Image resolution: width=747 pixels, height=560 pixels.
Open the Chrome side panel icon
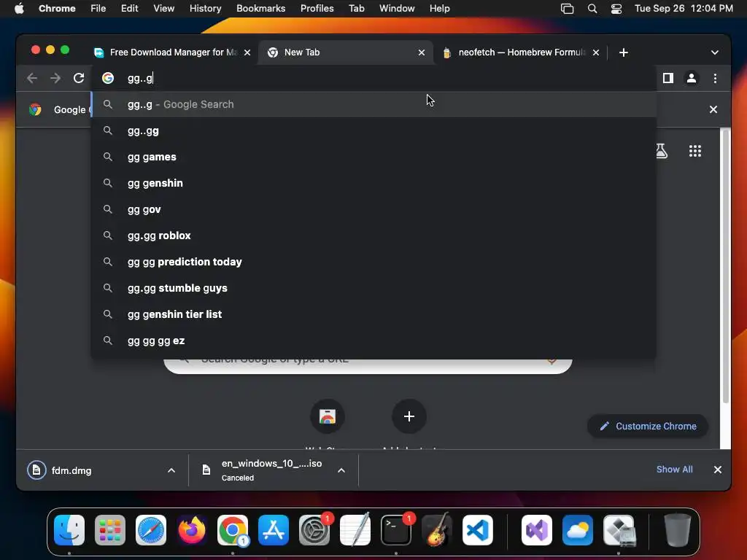point(668,78)
